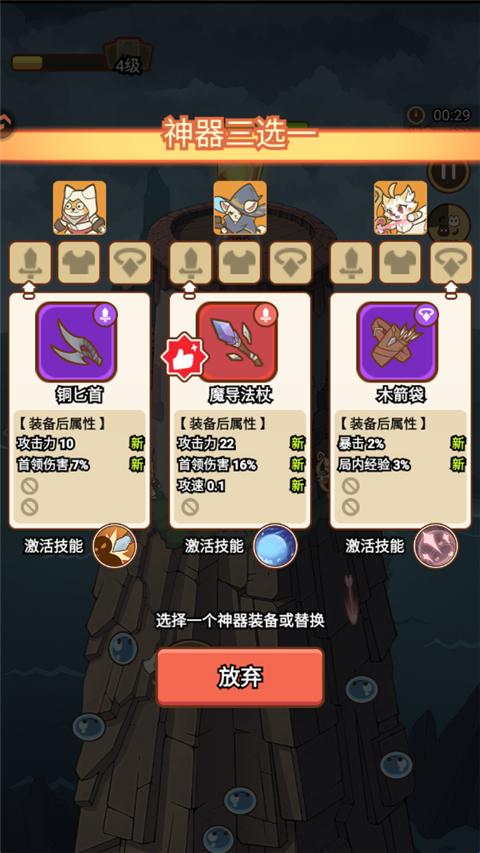Pause the game with pause button
480x853 pixels.
(448, 172)
